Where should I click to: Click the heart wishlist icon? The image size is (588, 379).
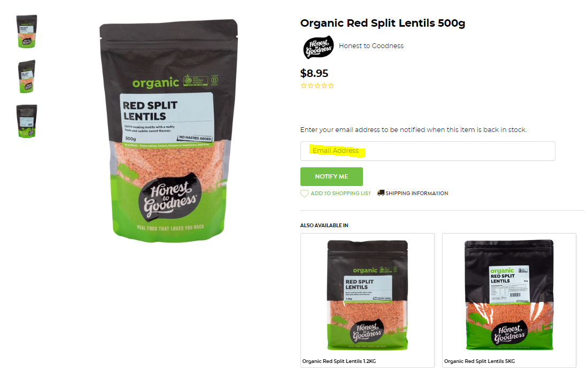304,194
